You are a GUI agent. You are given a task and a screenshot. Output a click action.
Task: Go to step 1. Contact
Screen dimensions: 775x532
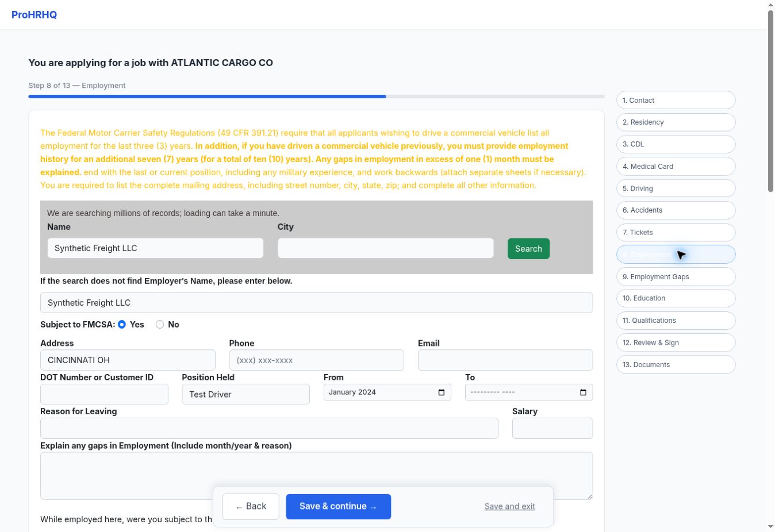676,100
